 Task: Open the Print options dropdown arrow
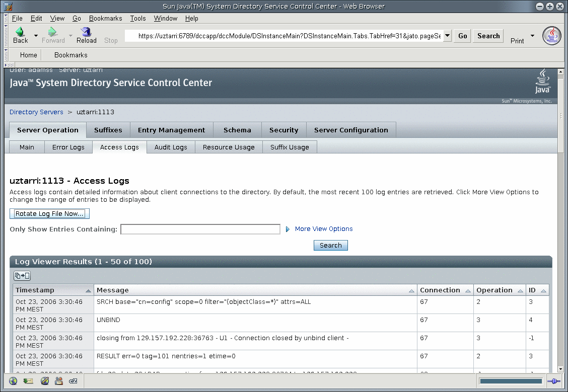(x=532, y=35)
